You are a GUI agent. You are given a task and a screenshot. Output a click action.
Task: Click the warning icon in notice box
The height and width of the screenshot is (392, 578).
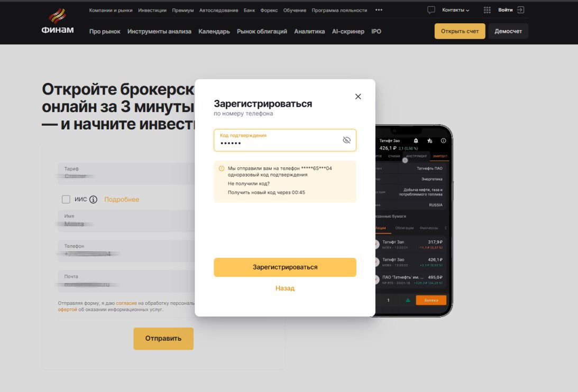click(x=222, y=169)
